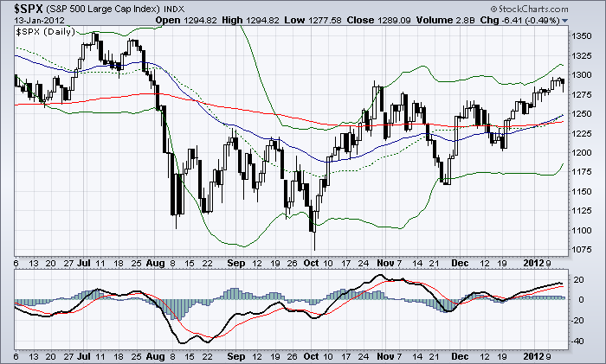Click the Chg value -6.41 (-0.49%)

click(x=531, y=20)
